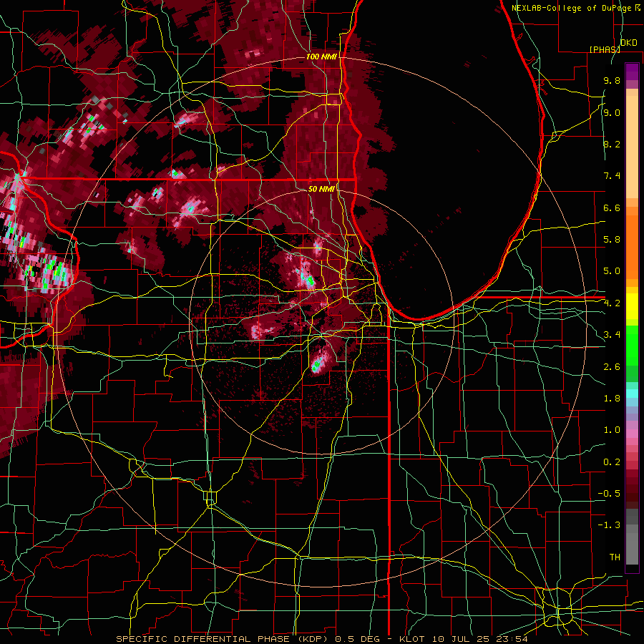Click the cyan band of the color scale
The image size is (644, 644).
pos(632,394)
